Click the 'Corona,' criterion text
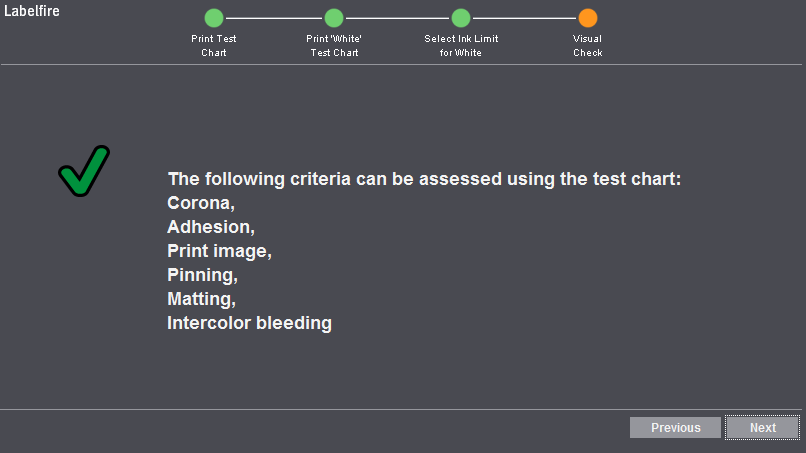Screen dimensions: 806x453 coord(201,203)
